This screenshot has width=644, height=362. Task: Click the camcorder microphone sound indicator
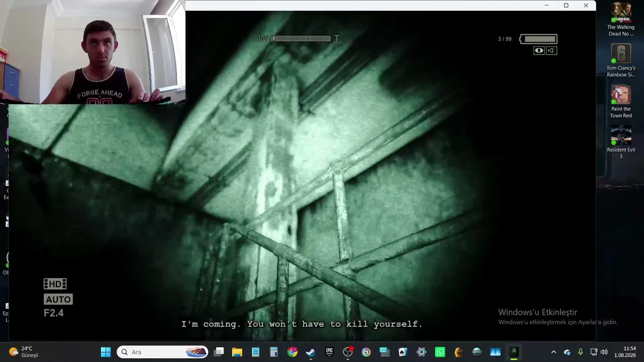[551, 50]
